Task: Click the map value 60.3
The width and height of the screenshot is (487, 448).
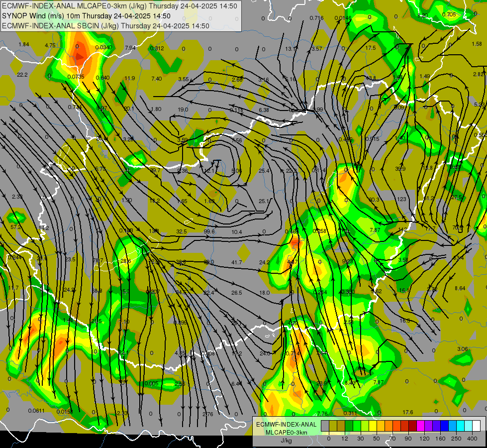Action: [x=374, y=200]
